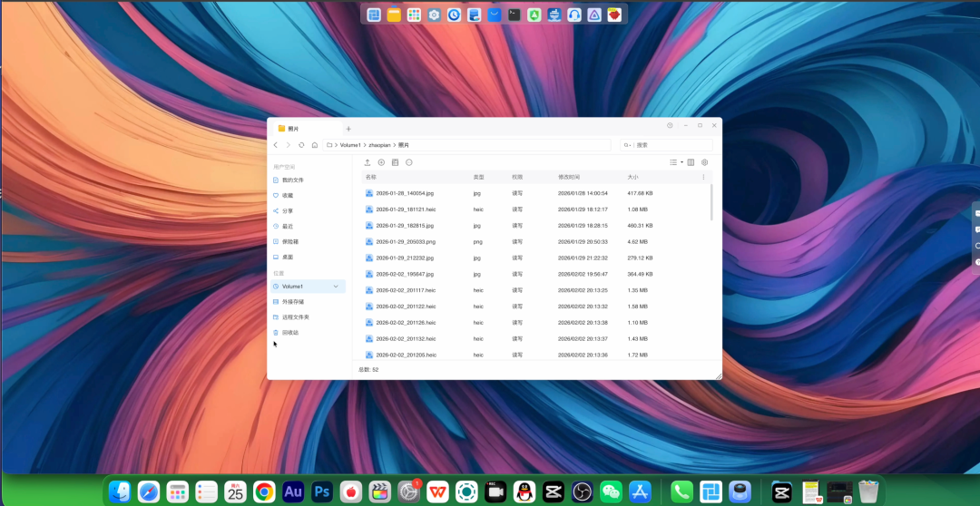980x506 pixels.
Task: Open blue shopping bag store in top dock
Action: (494, 15)
